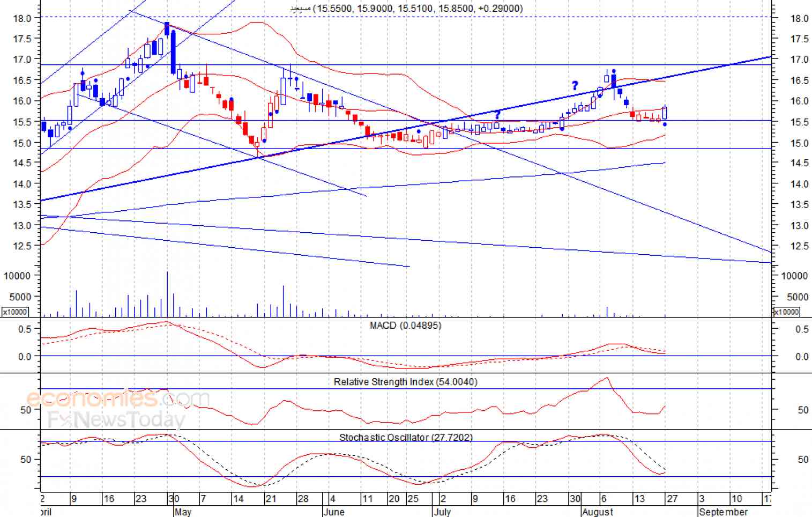Click the date label 27 on time axis
The width and height of the screenshot is (812, 517).
point(672,499)
